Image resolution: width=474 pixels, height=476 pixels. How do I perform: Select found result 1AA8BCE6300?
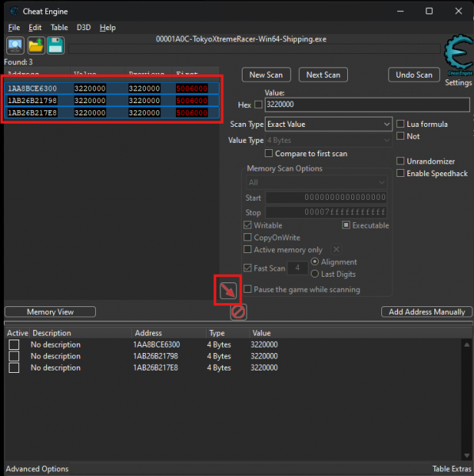[x=112, y=88]
